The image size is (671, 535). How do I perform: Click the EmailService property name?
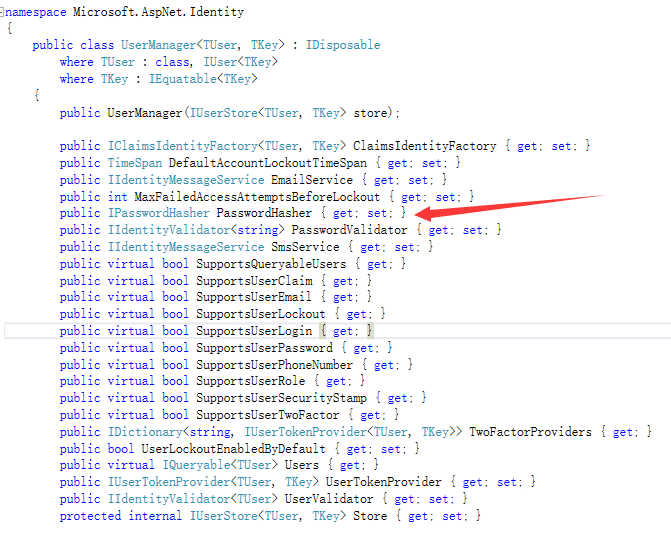(312, 180)
